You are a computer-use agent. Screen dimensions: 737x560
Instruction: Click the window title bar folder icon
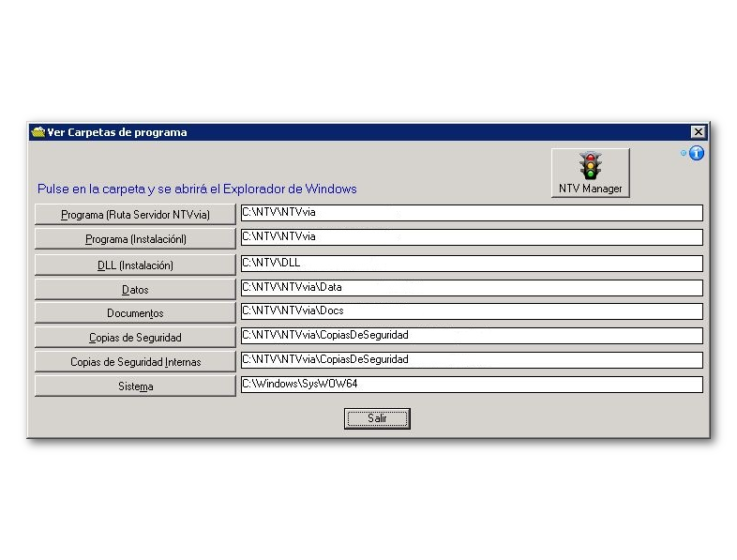(38, 132)
